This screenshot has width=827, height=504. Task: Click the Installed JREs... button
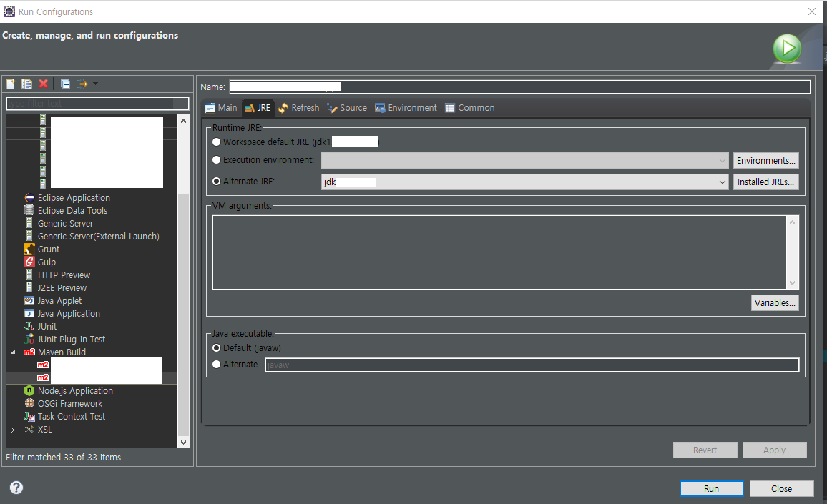[765, 182]
